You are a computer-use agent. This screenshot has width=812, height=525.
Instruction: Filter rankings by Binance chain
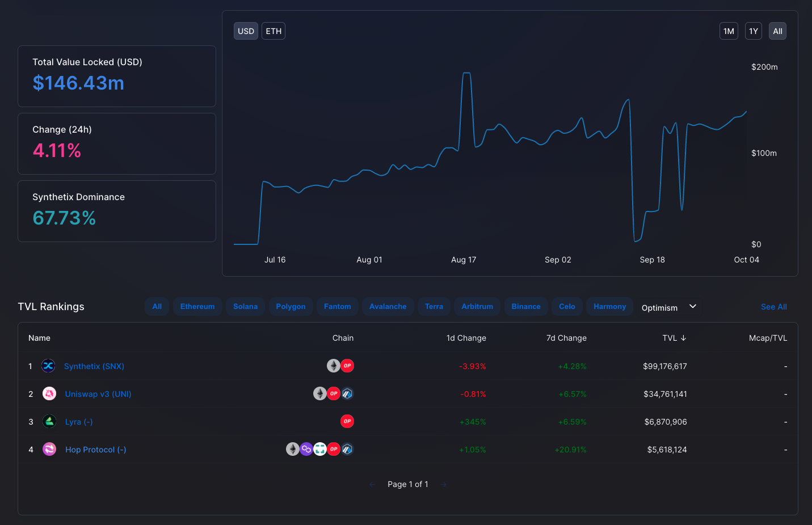(526, 306)
